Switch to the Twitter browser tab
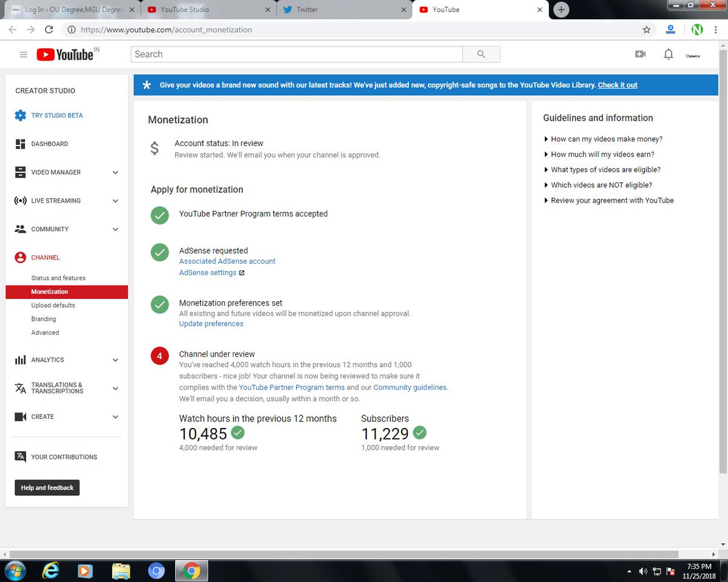 pyautogui.click(x=343, y=10)
